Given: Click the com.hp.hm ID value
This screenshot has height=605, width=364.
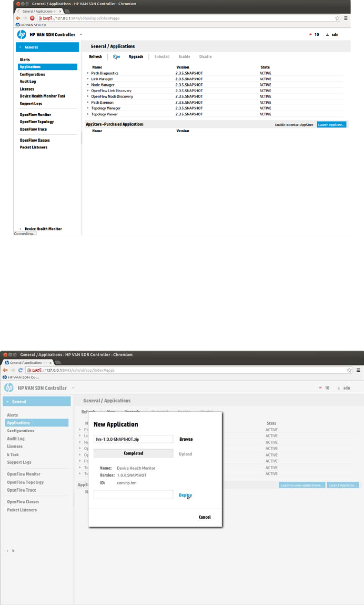Looking at the screenshot, I should pos(126,483).
